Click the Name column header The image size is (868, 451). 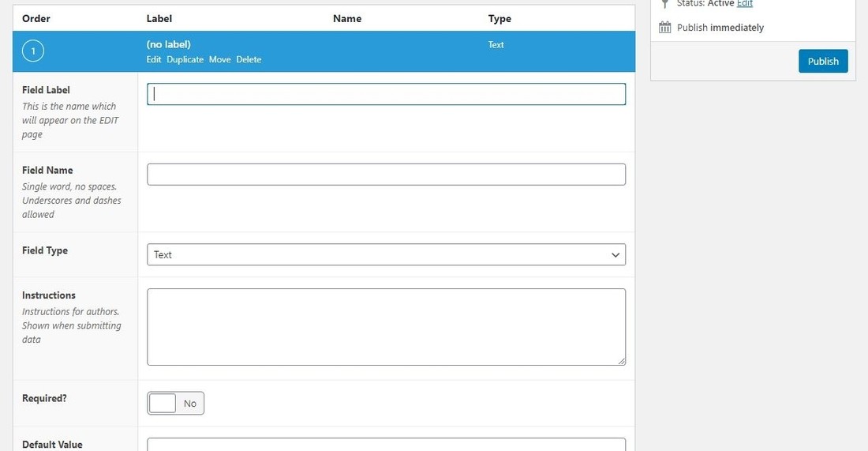click(x=347, y=18)
